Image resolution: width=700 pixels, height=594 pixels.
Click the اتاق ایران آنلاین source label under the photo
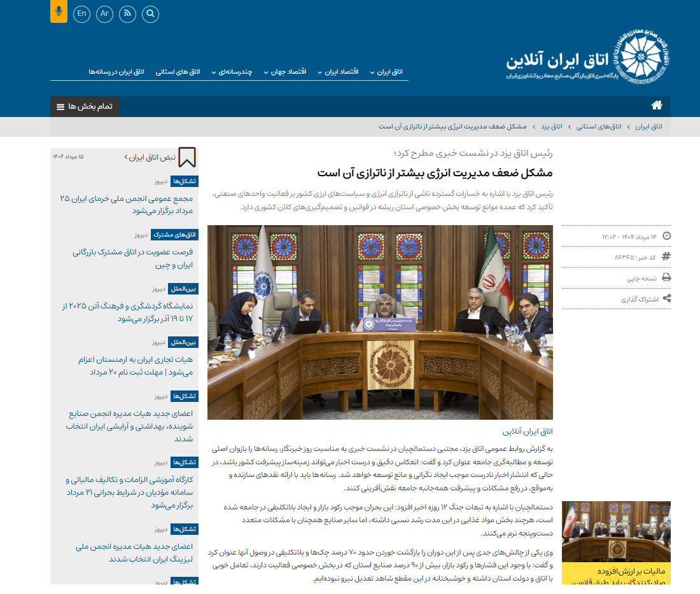pos(528,432)
